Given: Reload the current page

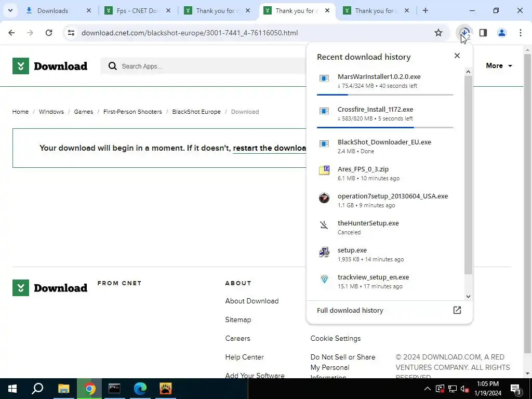Looking at the screenshot, I should (x=49, y=33).
